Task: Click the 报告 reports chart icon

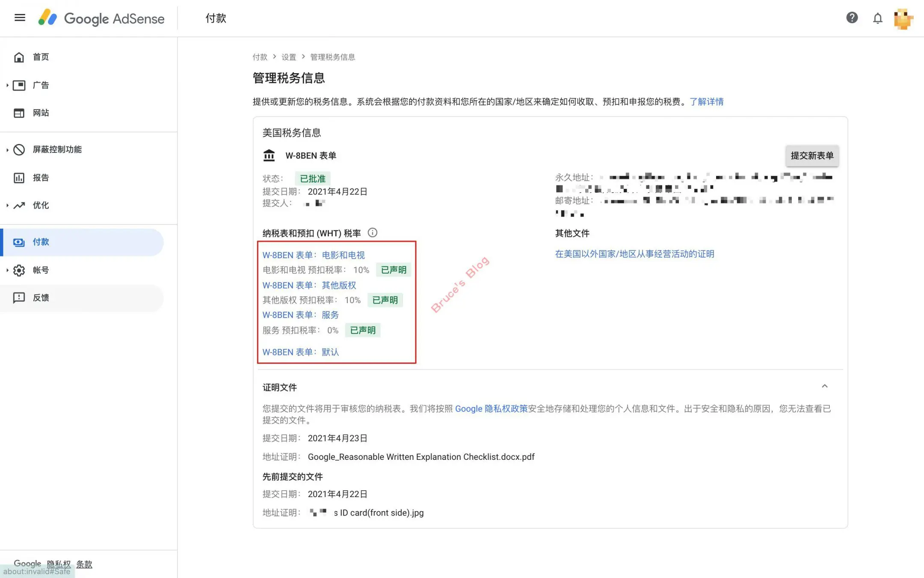Action: [19, 178]
